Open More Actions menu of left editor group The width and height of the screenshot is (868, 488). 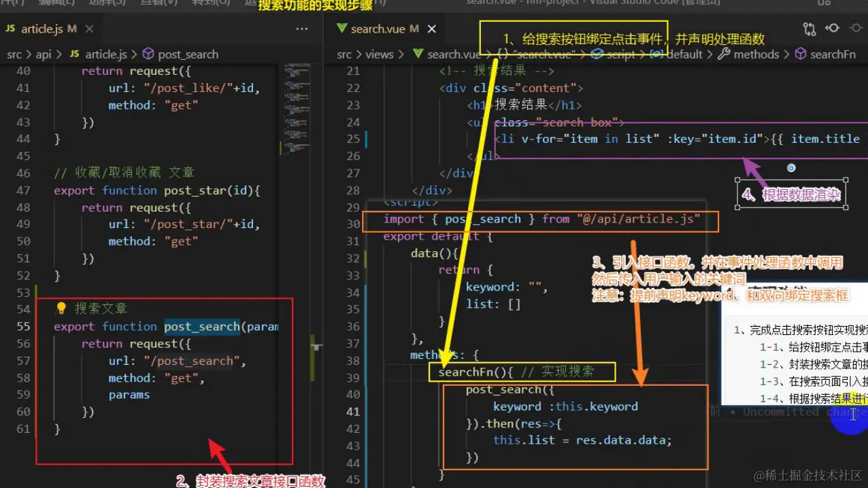coord(302,29)
